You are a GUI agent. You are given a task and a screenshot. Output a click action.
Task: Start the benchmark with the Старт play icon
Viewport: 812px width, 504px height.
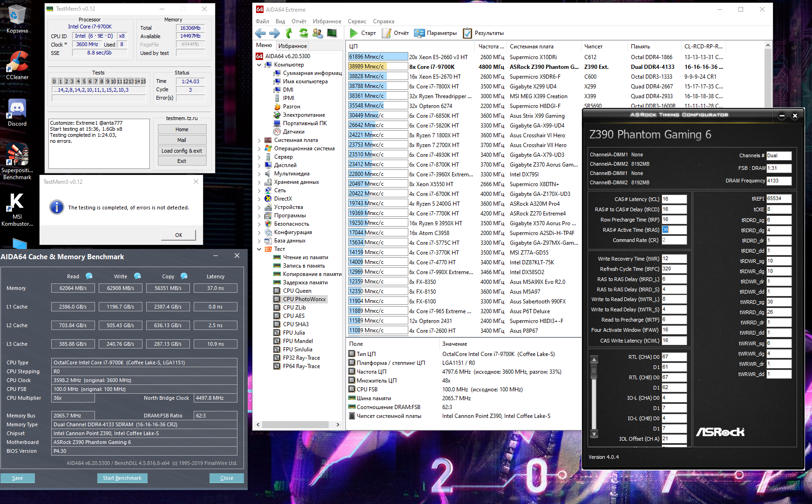[x=354, y=33]
